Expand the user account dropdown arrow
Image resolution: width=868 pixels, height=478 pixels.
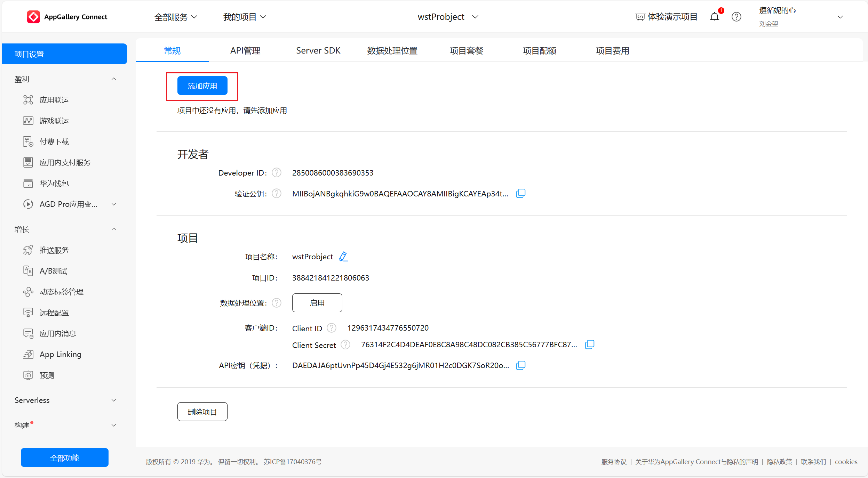(840, 17)
